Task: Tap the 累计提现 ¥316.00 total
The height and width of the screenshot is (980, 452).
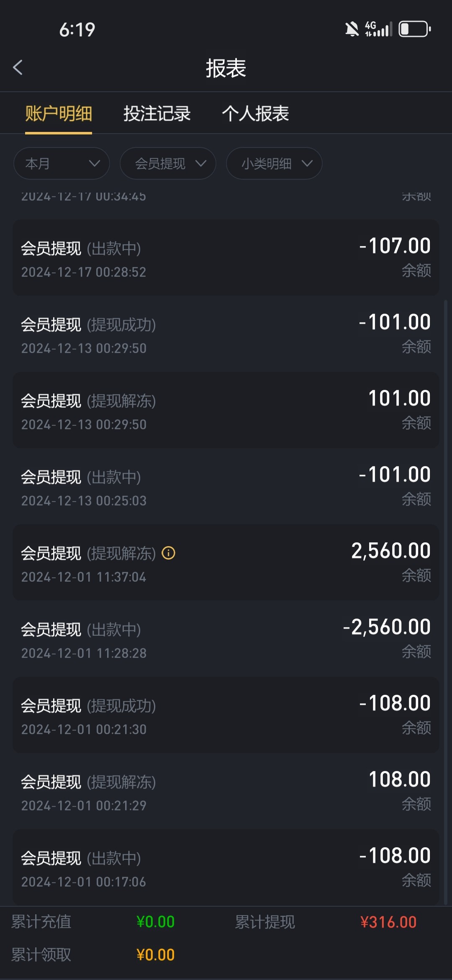Action: pyautogui.click(x=388, y=922)
